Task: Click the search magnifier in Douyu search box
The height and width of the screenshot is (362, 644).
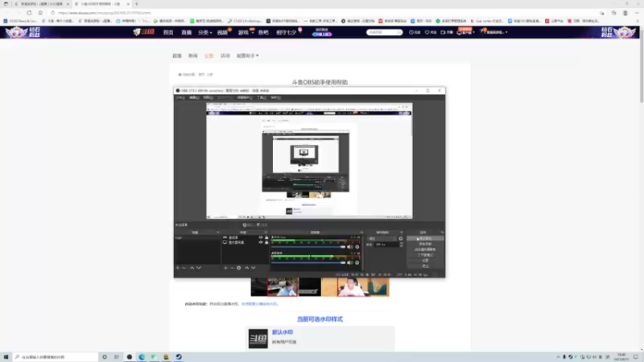Action: coord(398,32)
